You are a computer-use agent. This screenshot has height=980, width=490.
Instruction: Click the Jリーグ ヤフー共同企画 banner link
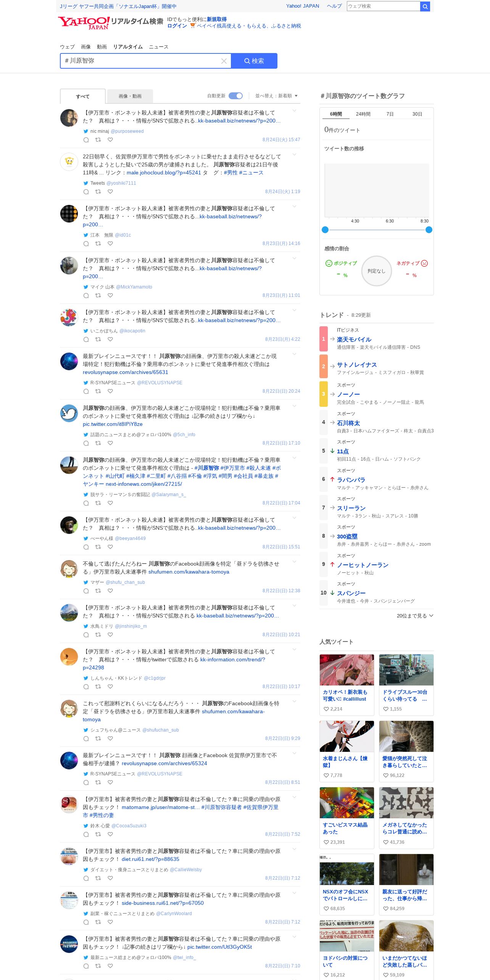(x=118, y=6)
